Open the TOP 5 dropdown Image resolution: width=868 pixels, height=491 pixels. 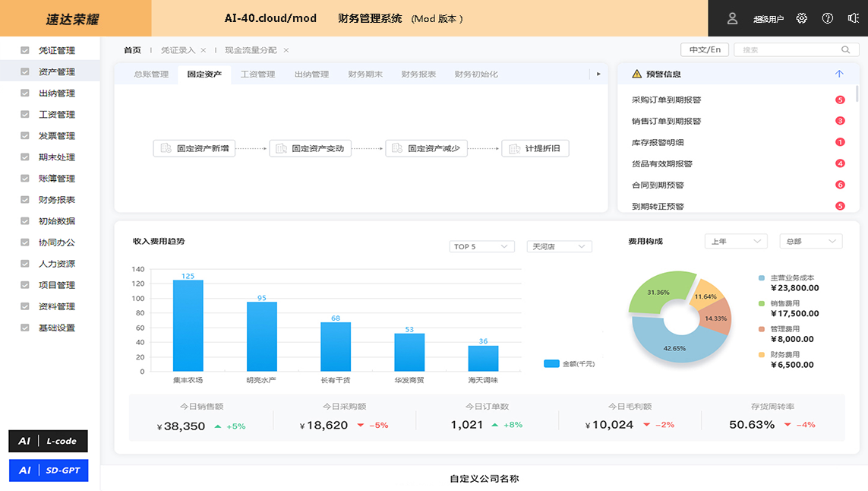[x=482, y=246]
